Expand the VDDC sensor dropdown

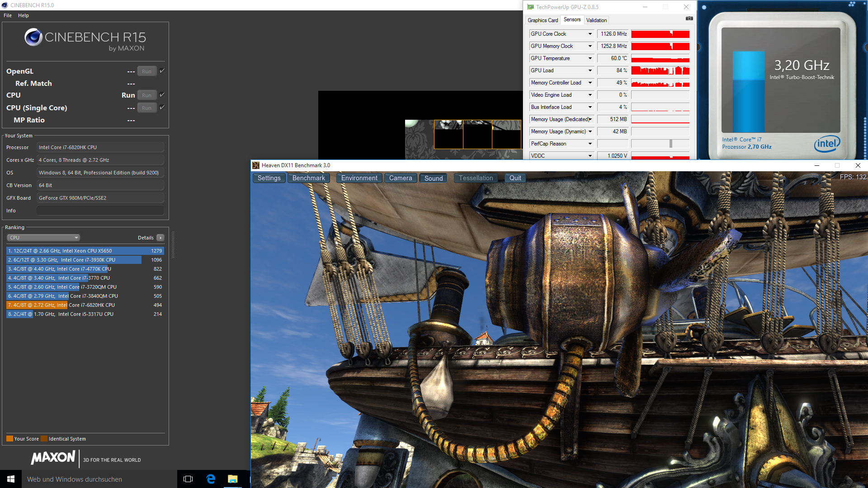[590, 156]
